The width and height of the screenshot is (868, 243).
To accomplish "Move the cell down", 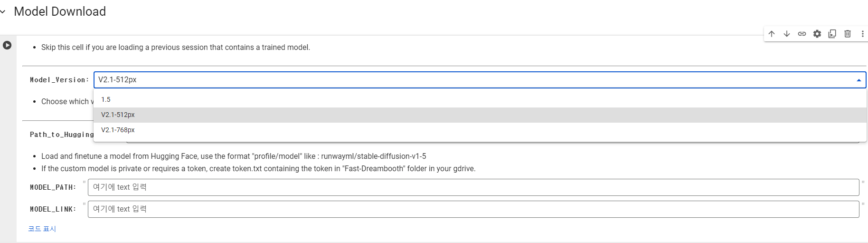I will point(787,34).
